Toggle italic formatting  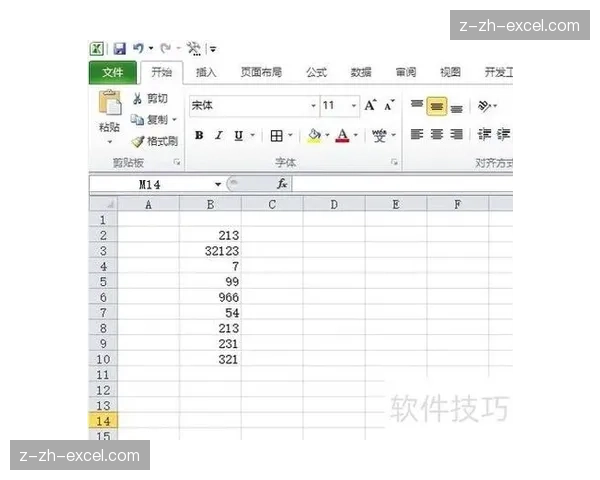pyautogui.click(x=219, y=135)
